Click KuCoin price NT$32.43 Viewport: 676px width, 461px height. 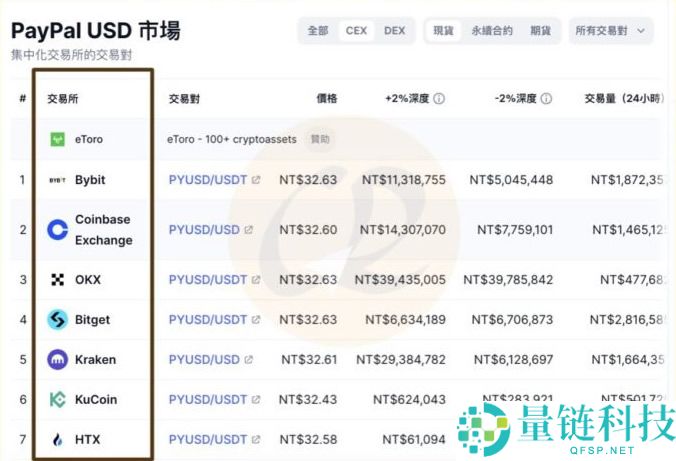pyautogui.click(x=308, y=400)
